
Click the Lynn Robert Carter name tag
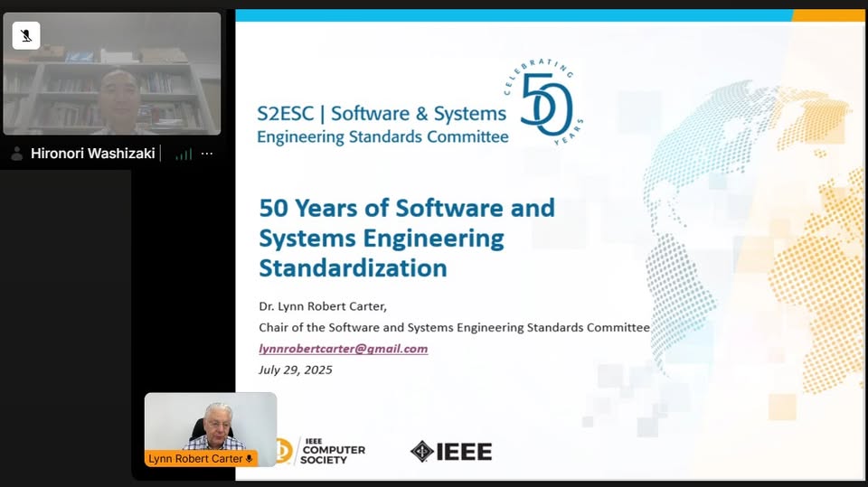[201, 459]
